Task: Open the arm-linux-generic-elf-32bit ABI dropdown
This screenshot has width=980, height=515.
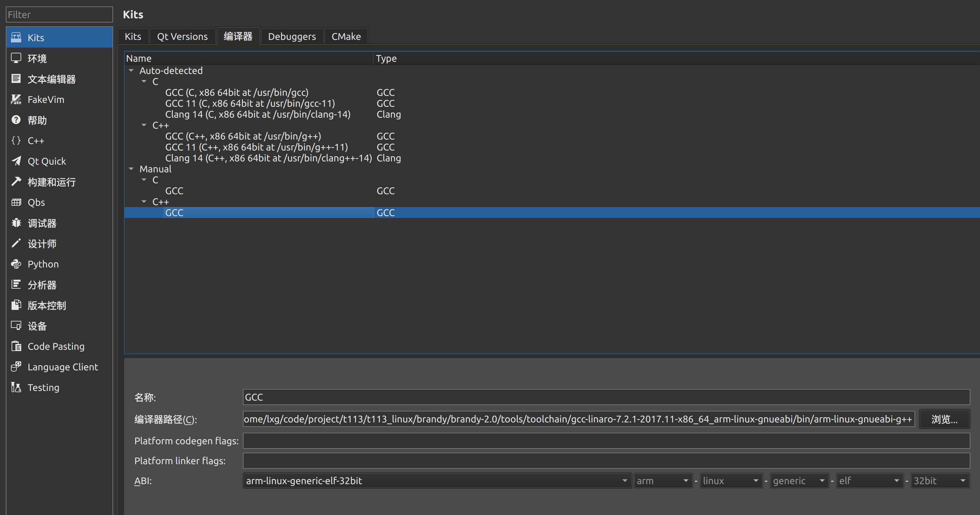Action: 437,481
